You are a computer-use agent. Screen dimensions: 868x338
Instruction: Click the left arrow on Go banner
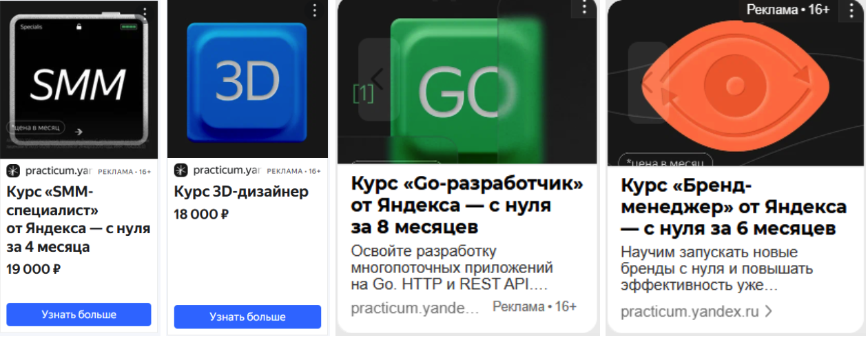(376, 77)
